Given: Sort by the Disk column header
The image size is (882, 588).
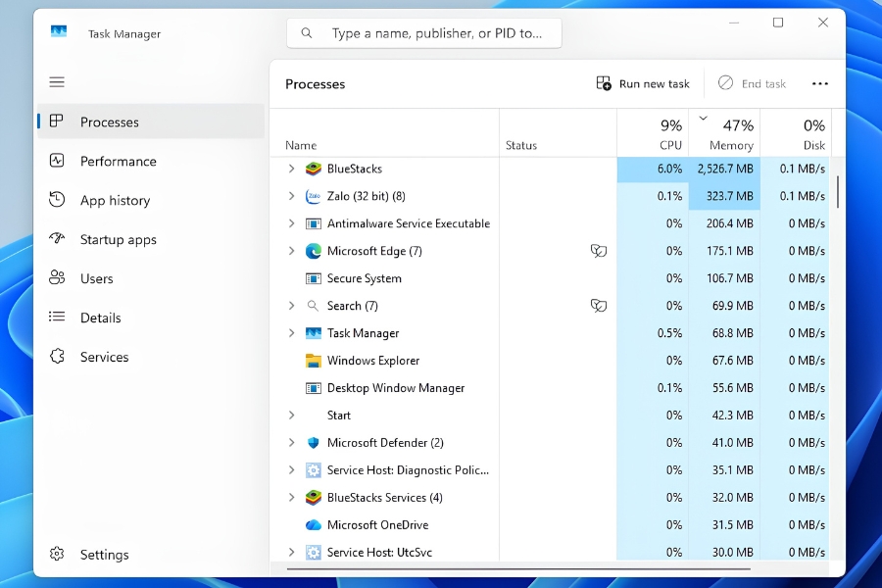Looking at the screenshot, I should click(795, 133).
